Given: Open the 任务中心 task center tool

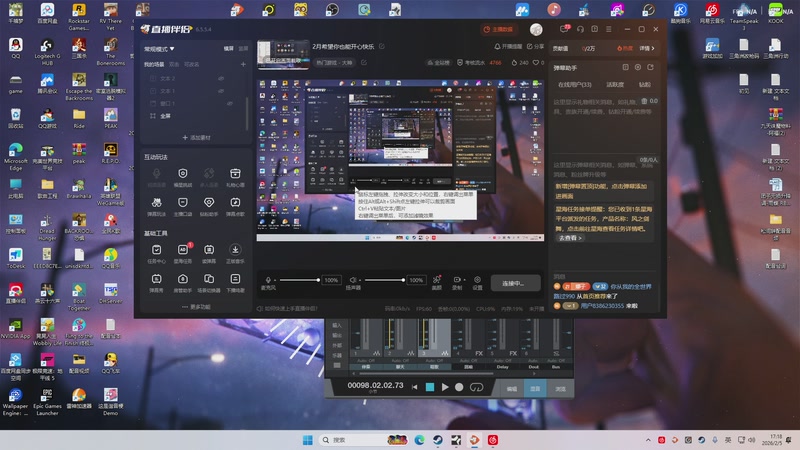Looking at the screenshot, I should click(x=157, y=251).
